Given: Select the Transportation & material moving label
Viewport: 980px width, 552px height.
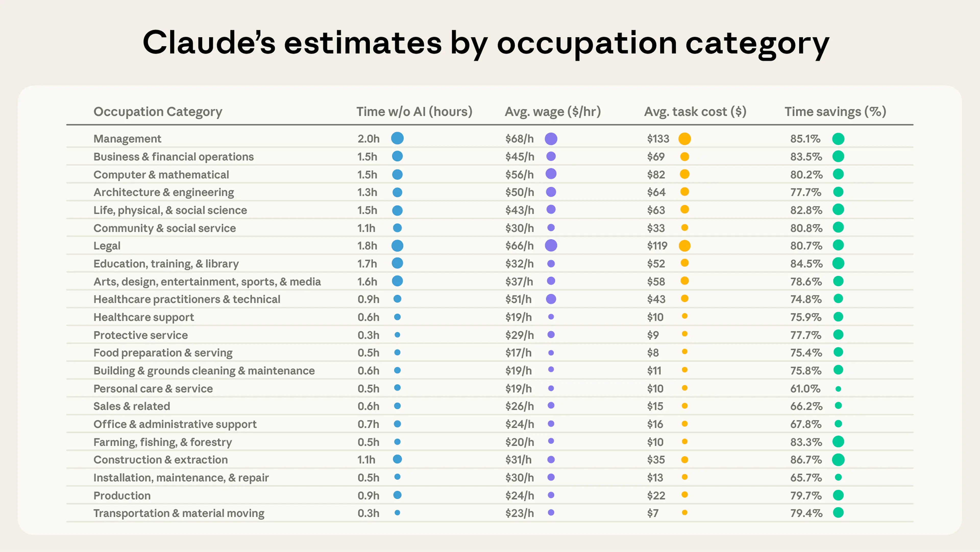Looking at the screenshot, I should 179,513.
